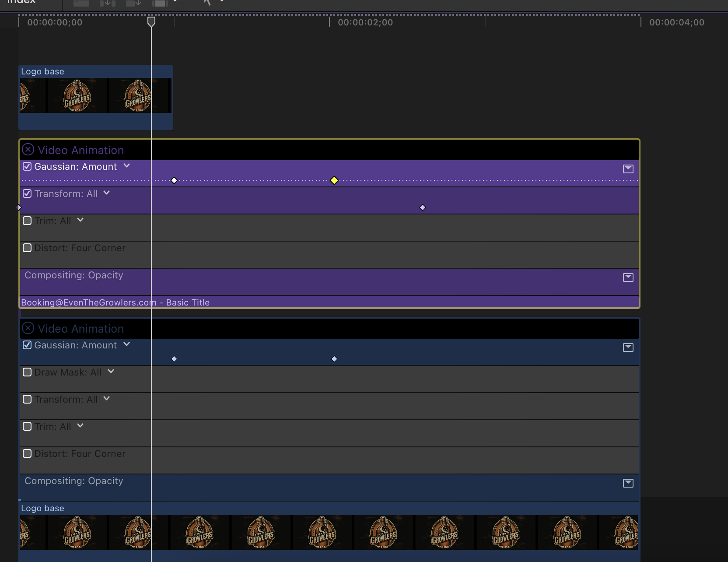Click the Logo base Video Animation heading
This screenshot has width=728, height=562.
point(81,329)
